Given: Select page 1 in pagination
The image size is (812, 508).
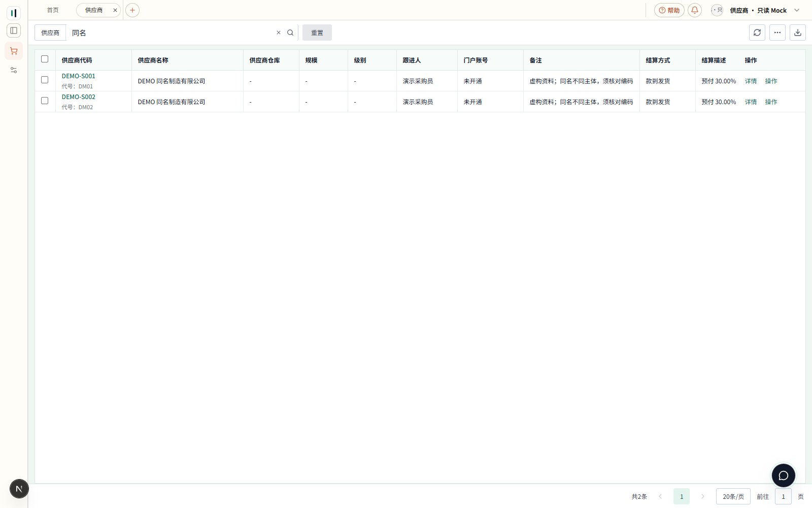Looking at the screenshot, I should (682, 496).
